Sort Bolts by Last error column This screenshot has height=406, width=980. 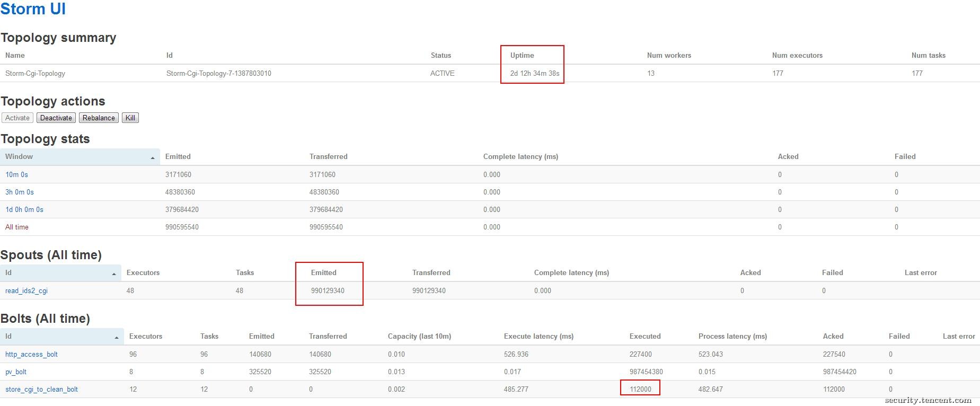pos(959,336)
